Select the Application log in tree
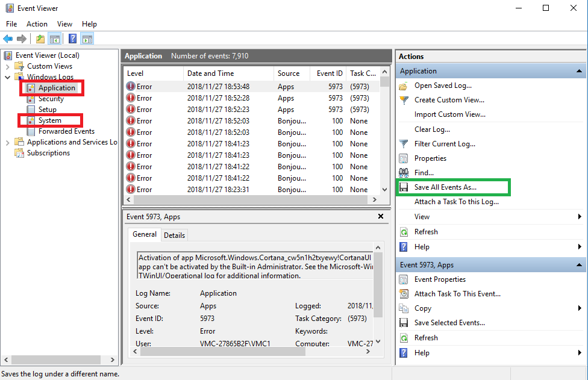588x380 pixels. click(x=57, y=88)
